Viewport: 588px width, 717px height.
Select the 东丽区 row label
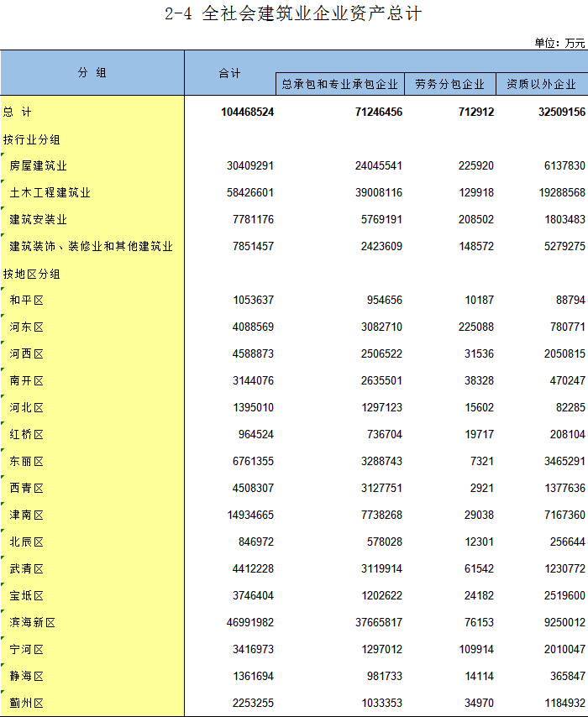[27, 462]
